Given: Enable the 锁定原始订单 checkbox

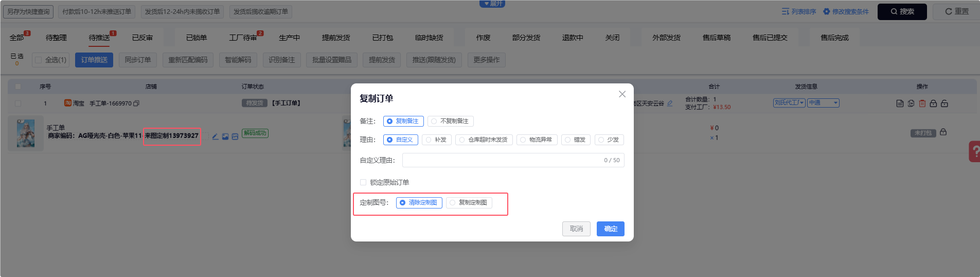Looking at the screenshot, I should 363,182.
